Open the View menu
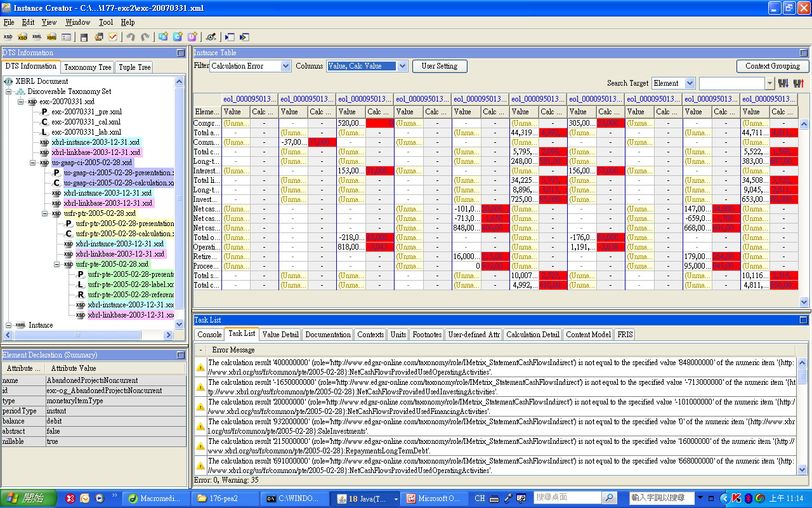The image size is (812, 508). 49,22
